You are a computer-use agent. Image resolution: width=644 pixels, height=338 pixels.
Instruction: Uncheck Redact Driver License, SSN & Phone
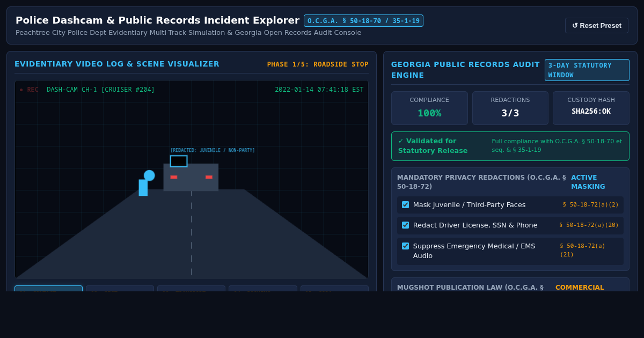click(x=405, y=225)
